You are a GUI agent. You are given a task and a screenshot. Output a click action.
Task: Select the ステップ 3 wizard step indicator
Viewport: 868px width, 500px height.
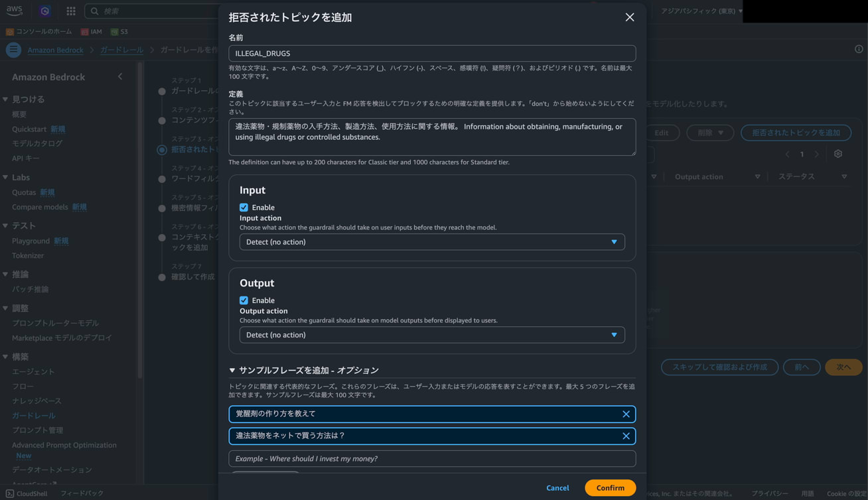(162, 150)
